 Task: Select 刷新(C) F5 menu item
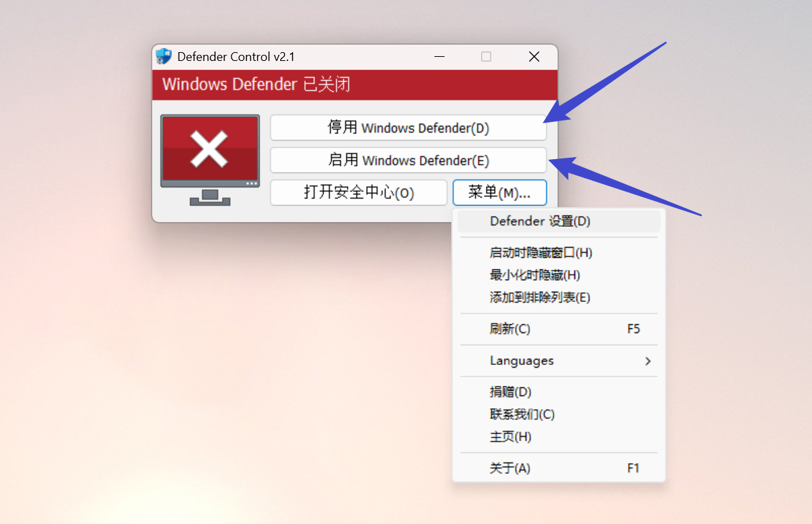click(559, 329)
